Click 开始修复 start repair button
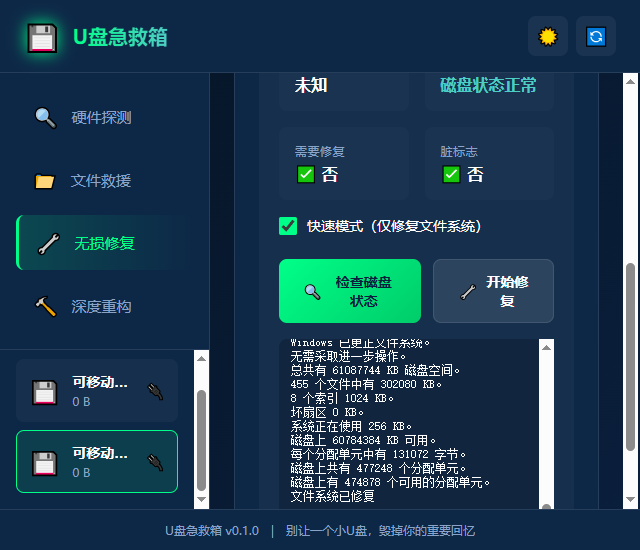This screenshot has height=550, width=640. tap(493, 291)
